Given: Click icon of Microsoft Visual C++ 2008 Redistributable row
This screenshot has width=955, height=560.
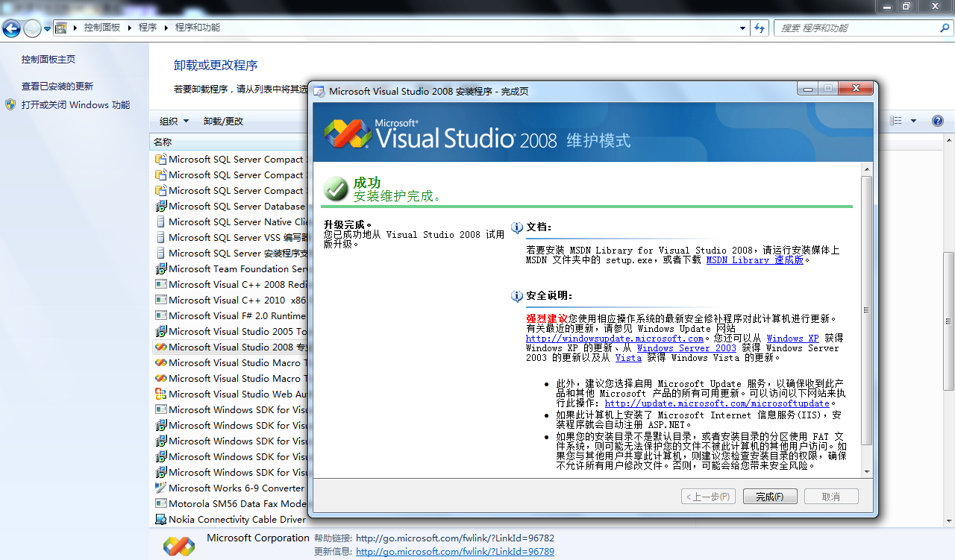Looking at the screenshot, I should click(160, 284).
